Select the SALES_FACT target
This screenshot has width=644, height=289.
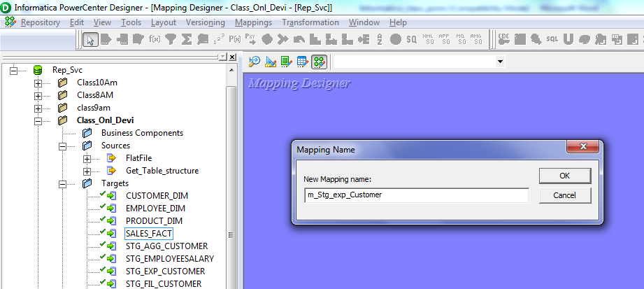pyautogui.click(x=149, y=234)
